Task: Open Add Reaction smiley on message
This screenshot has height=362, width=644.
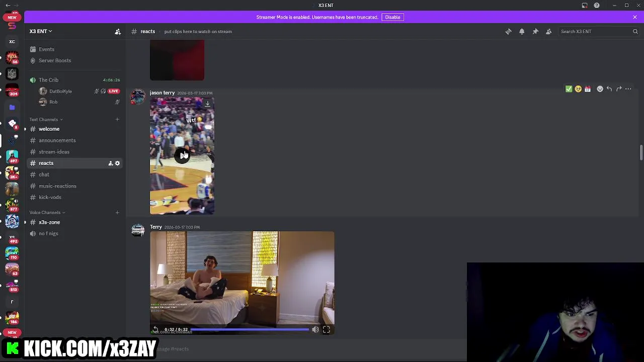Action: click(600, 89)
